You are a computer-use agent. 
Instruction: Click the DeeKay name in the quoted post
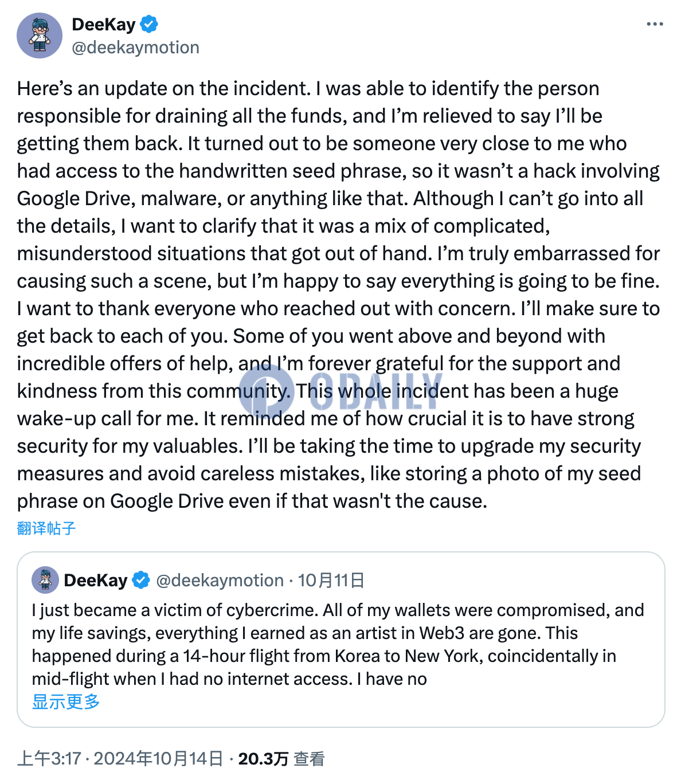(x=96, y=581)
